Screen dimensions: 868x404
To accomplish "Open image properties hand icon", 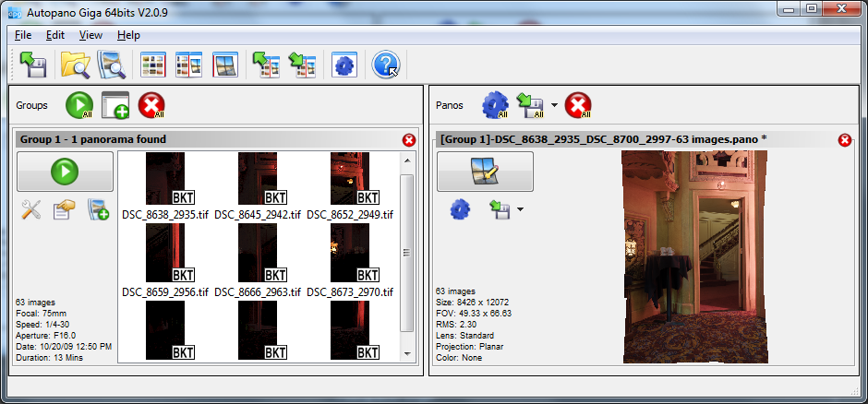I will 64,210.
